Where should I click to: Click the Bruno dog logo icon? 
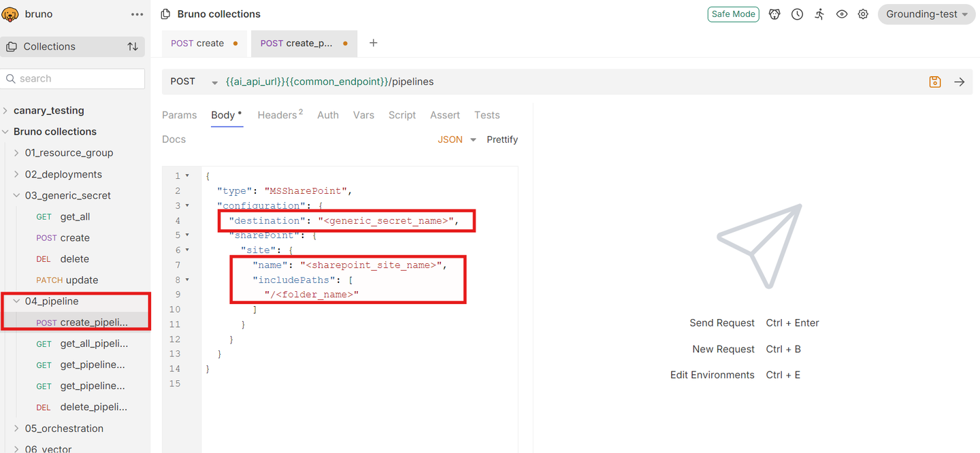(x=10, y=14)
